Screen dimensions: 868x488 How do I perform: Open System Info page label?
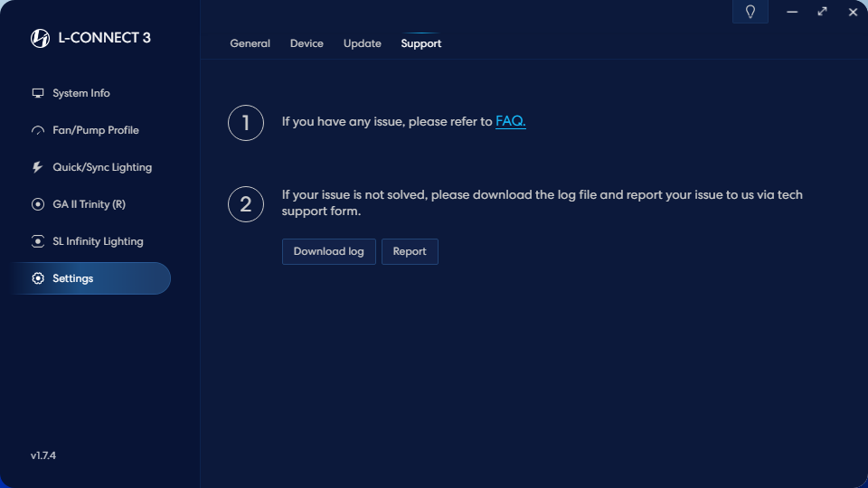pyautogui.click(x=80, y=93)
